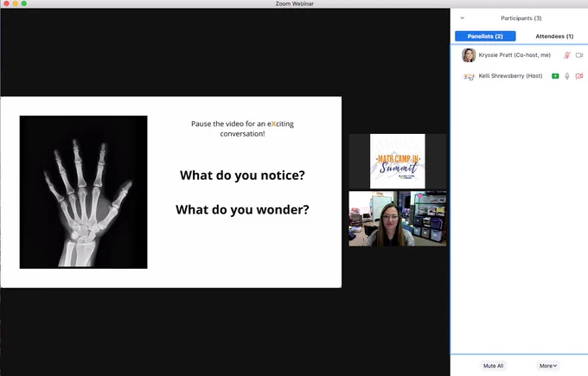Click Kryssie Pratt's profile avatar
This screenshot has width=588, height=376.
(469, 55)
